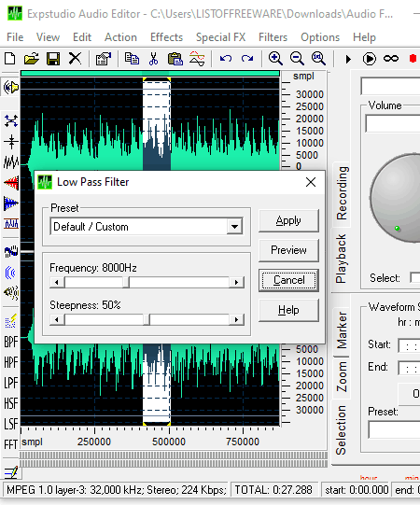
Task: Switch to the Playback tab
Action: pos(341,259)
